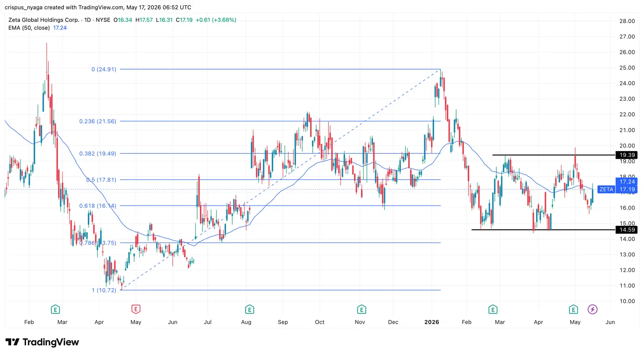Click the blue ZETA ticker tag
The width and height of the screenshot is (644, 356).
[x=606, y=189]
